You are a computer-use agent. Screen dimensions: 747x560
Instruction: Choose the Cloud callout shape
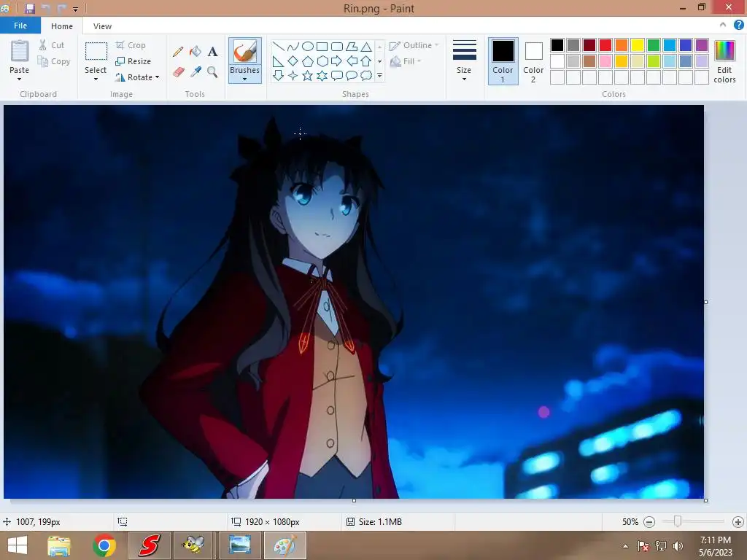366,75
